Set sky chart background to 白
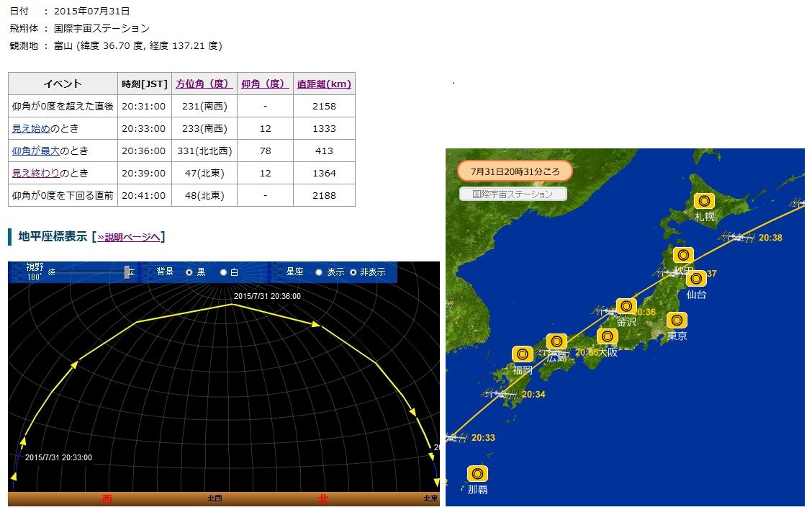Screen dimensions: 812x515 point(223,272)
